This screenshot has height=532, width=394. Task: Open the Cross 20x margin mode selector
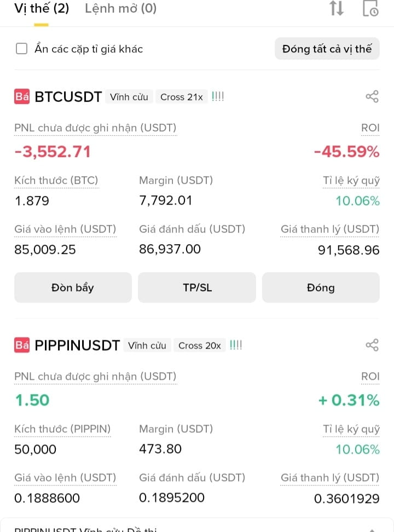[x=200, y=345]
